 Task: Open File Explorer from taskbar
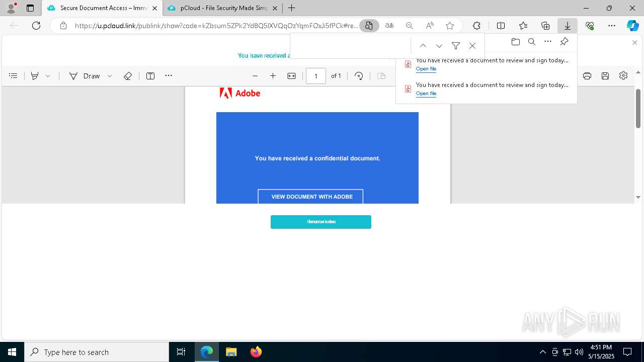pos(231,352)
